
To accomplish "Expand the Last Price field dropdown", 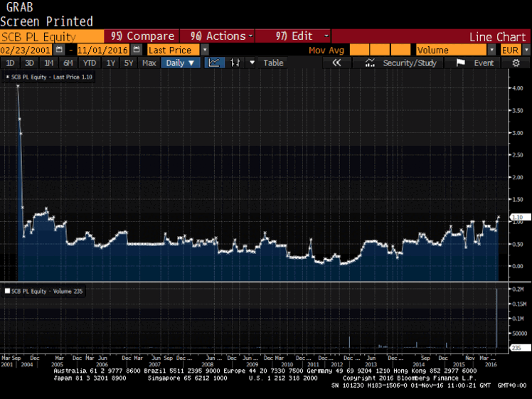I will click(205, 50).
